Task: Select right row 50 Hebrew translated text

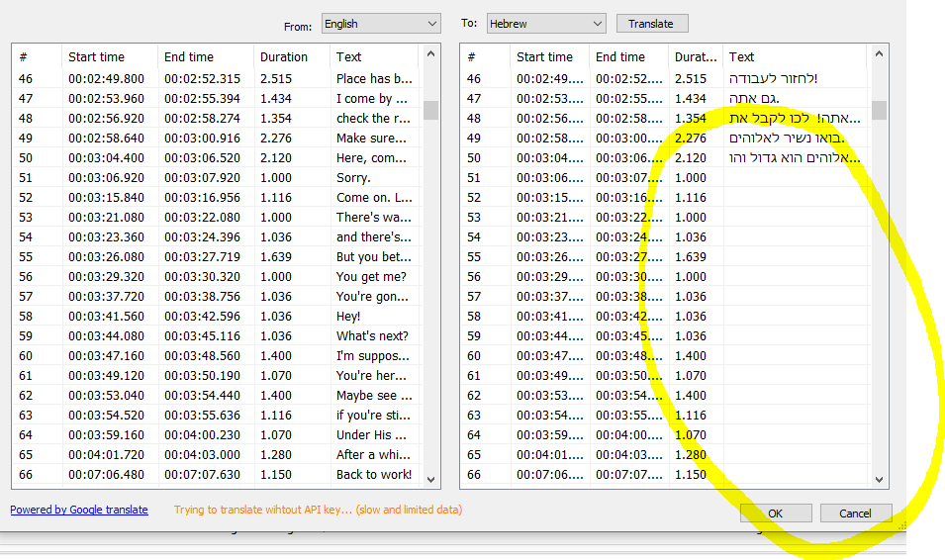Action: tap(795, 158)
